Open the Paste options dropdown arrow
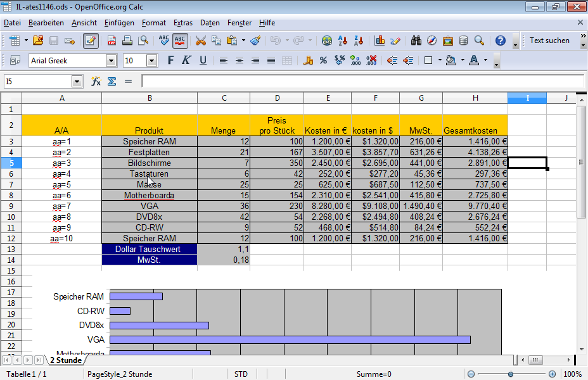This screenshot has height=380, width=588. pos(243,41)
